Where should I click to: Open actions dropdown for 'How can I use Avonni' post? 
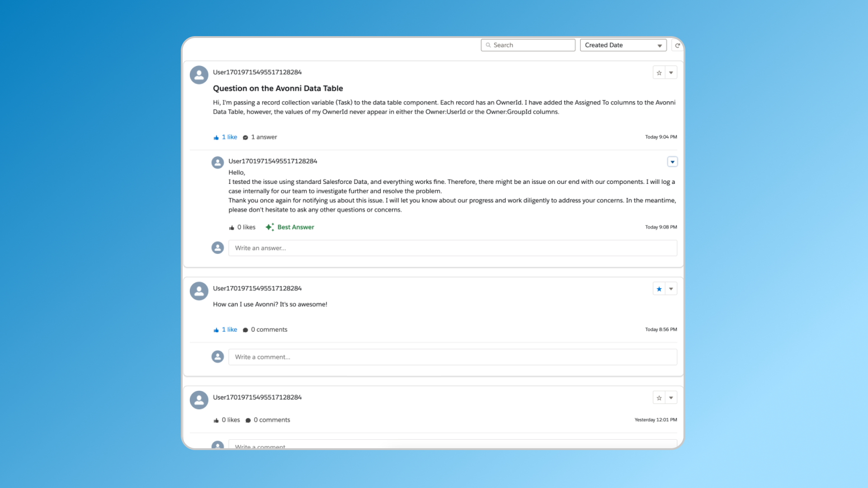click(x=671, y=289)
